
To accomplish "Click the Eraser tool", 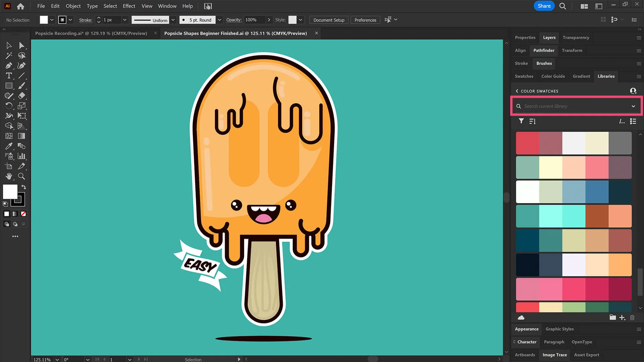I will click(x=21, y=96).
